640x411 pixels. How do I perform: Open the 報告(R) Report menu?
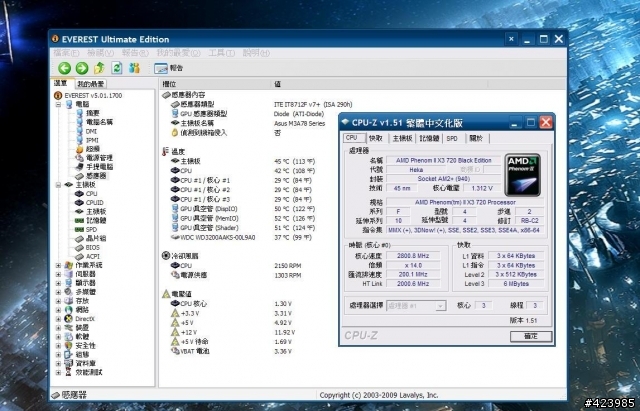pyautogui.click(x=135, y=53)
